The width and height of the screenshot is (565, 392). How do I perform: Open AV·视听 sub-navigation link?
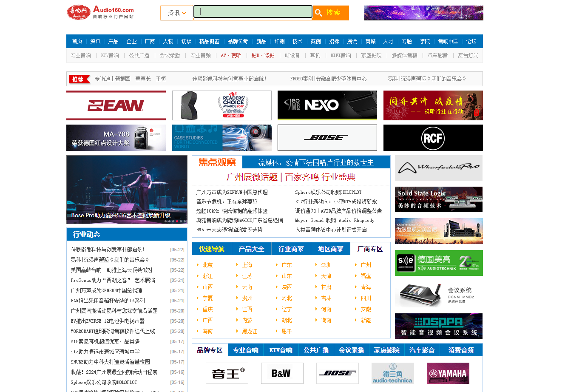(231, 55)
